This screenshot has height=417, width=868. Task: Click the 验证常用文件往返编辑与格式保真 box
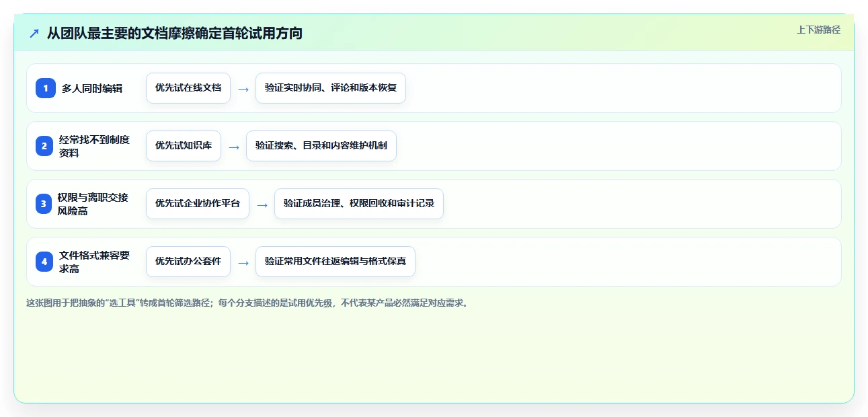coord(336,262)
